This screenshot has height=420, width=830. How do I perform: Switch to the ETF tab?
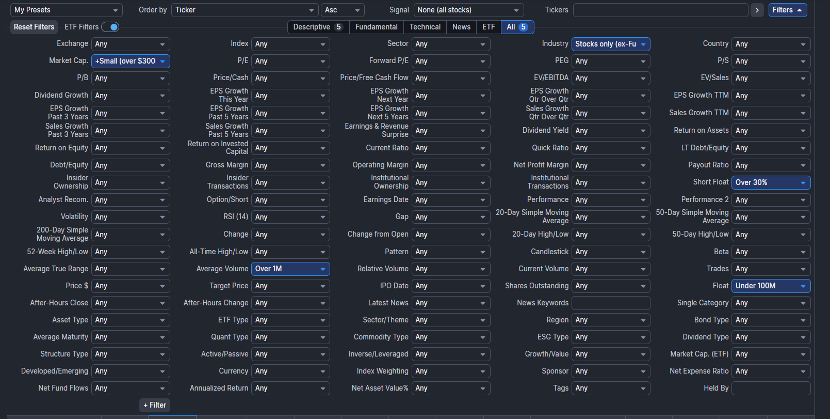point(489,27)
